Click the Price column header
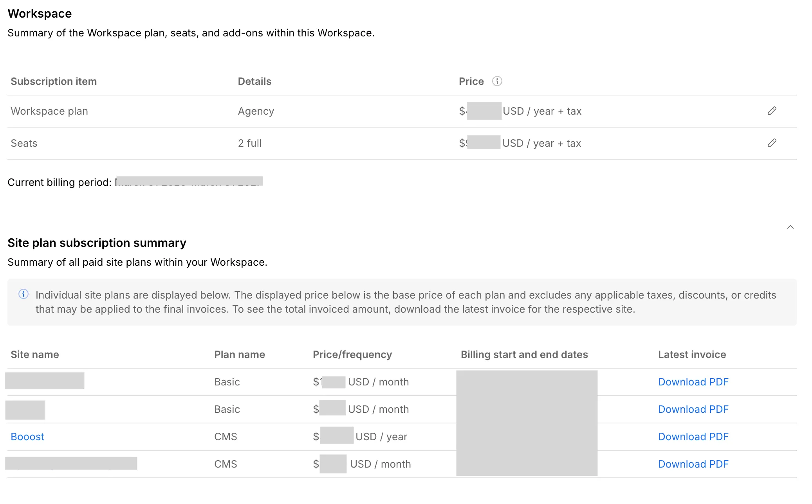The width and height of the screenshot is (812, 504). coord(471,81)
